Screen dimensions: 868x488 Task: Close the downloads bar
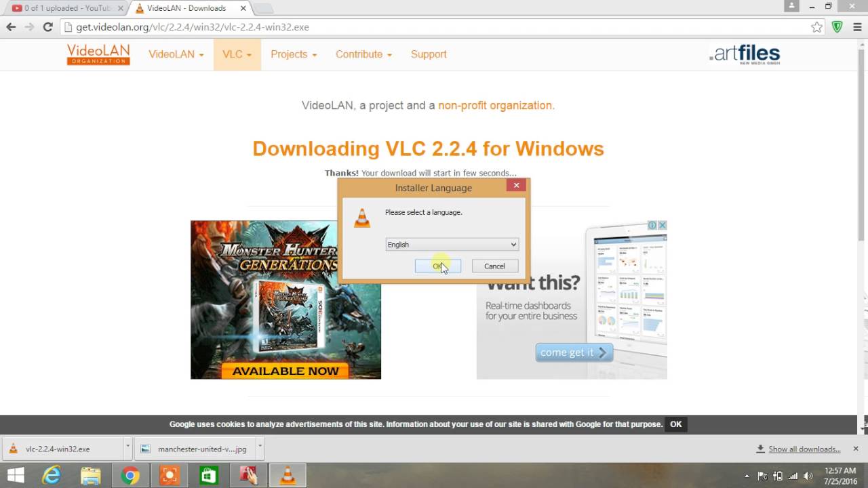[856, 449]
